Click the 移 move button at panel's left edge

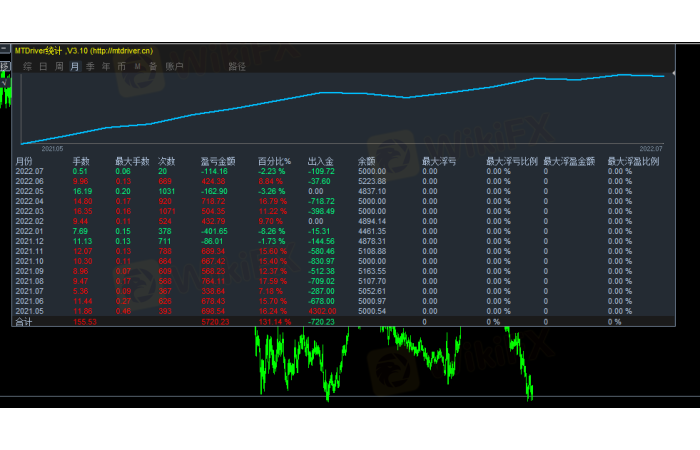pos(4,66)
